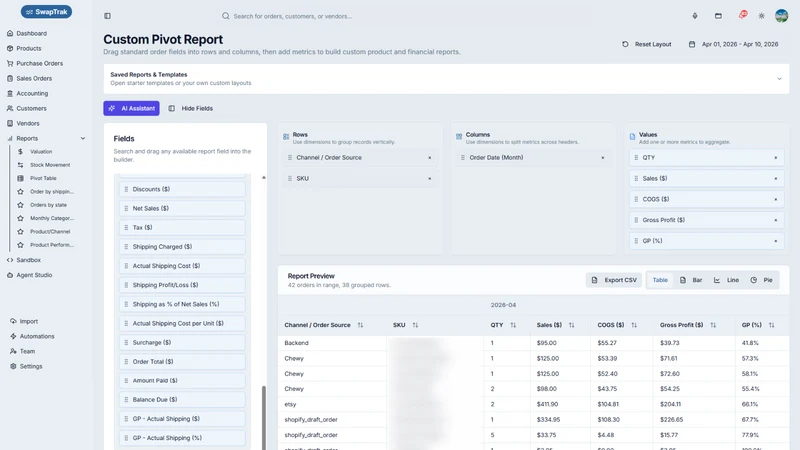The height and width of the screenshot is (450, 800).
Task: Sort by the Sales ($) column
Action: (571, 325)
